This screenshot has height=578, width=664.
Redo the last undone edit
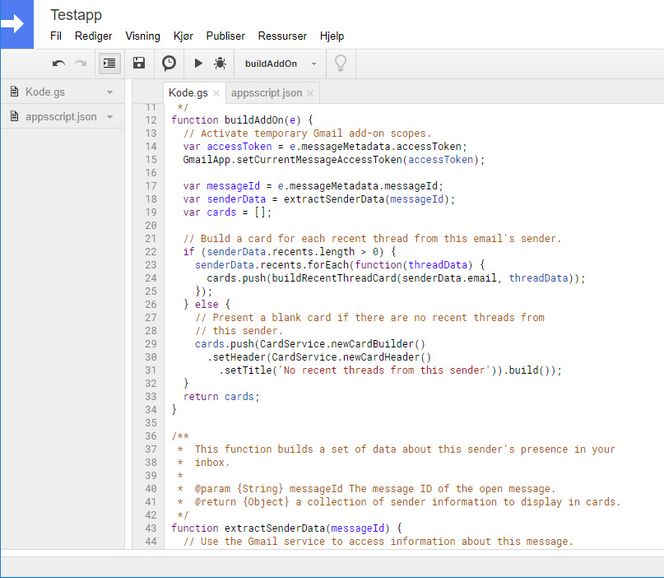click(x=80, y=64)
